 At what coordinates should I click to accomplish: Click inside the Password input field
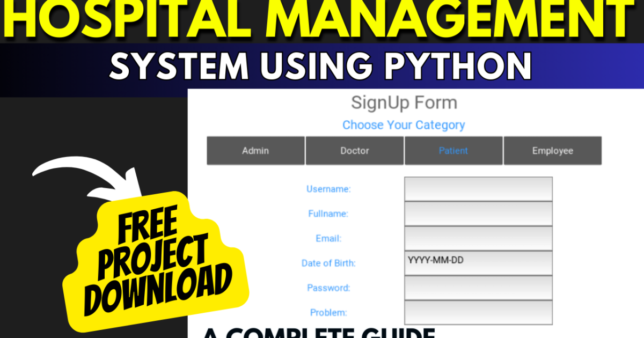coord(478,288)
